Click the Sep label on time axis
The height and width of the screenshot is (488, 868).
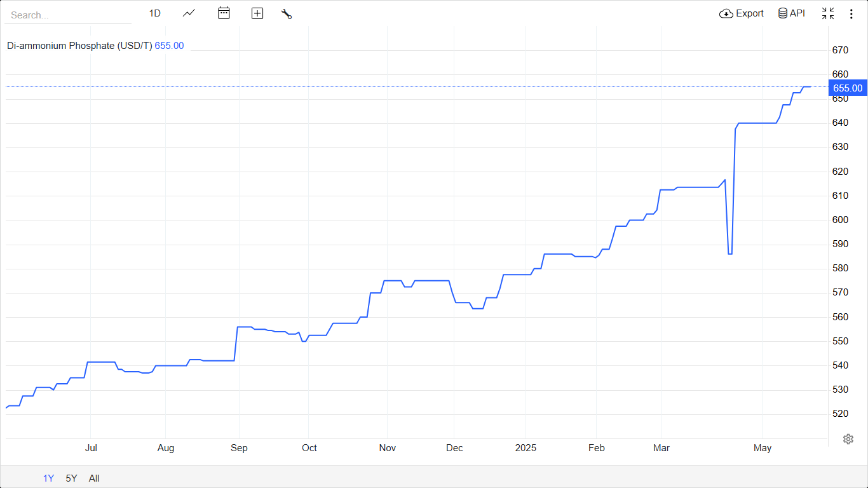pyautogui.click(x=239, y=448)
